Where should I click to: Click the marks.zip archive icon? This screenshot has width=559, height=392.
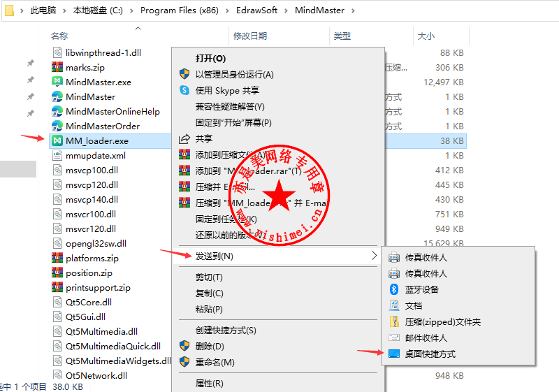click(57, 67)
